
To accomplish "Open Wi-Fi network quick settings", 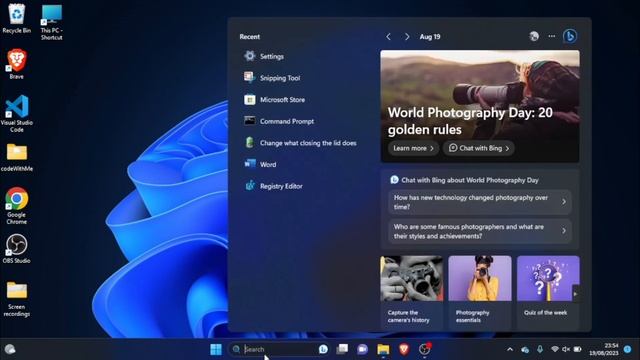I will point(554,349).
